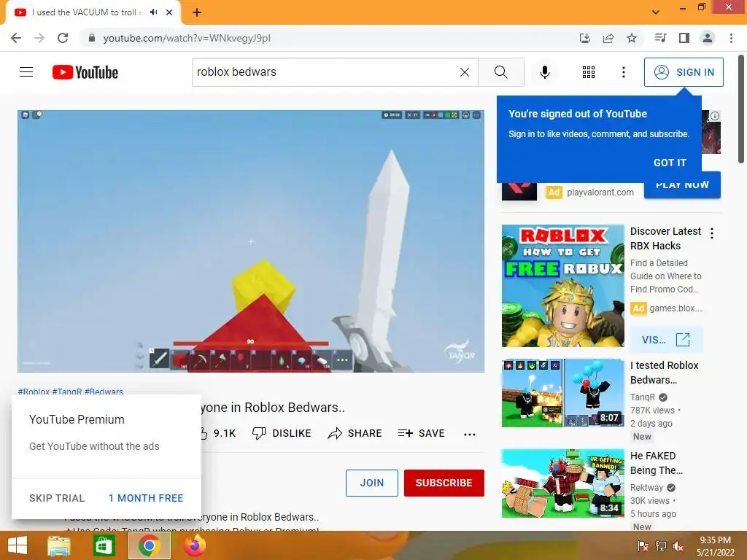
Task: Click the video player
Action: [x=251, y=241]
